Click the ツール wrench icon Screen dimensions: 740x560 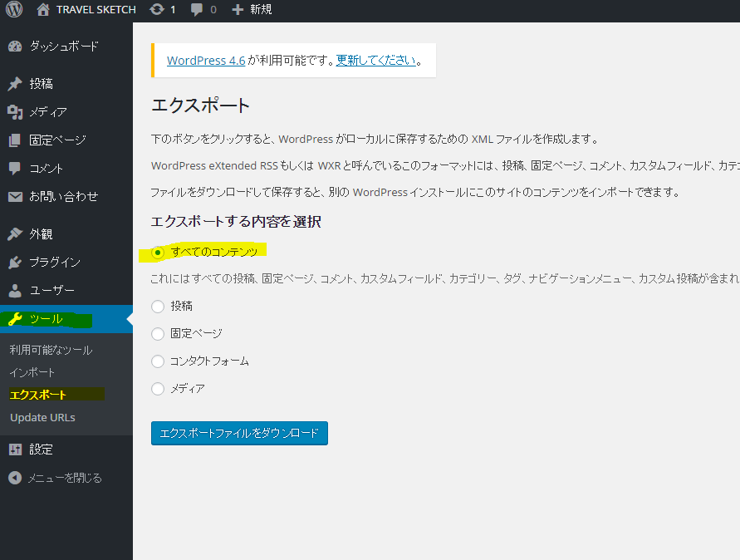point(15,319)
